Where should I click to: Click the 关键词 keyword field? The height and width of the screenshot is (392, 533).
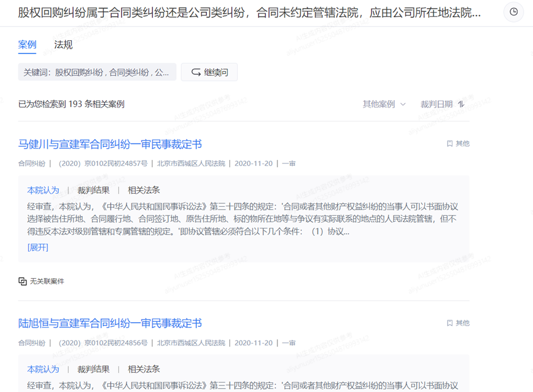97,72
